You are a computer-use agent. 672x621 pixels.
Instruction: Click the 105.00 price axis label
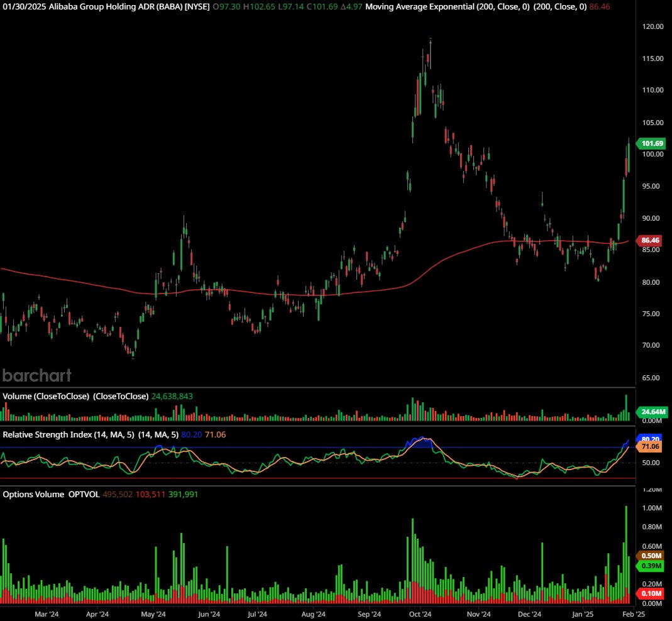tap(653, 123)
